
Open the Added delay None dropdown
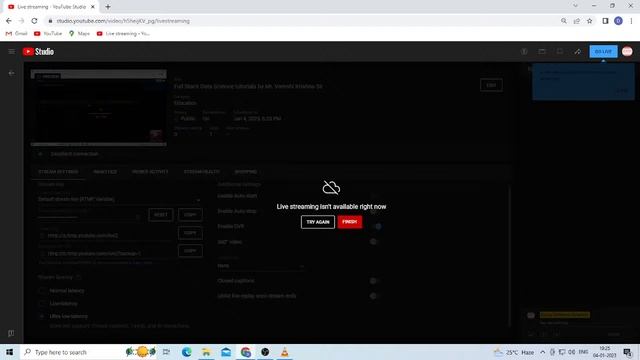[261, 266]
